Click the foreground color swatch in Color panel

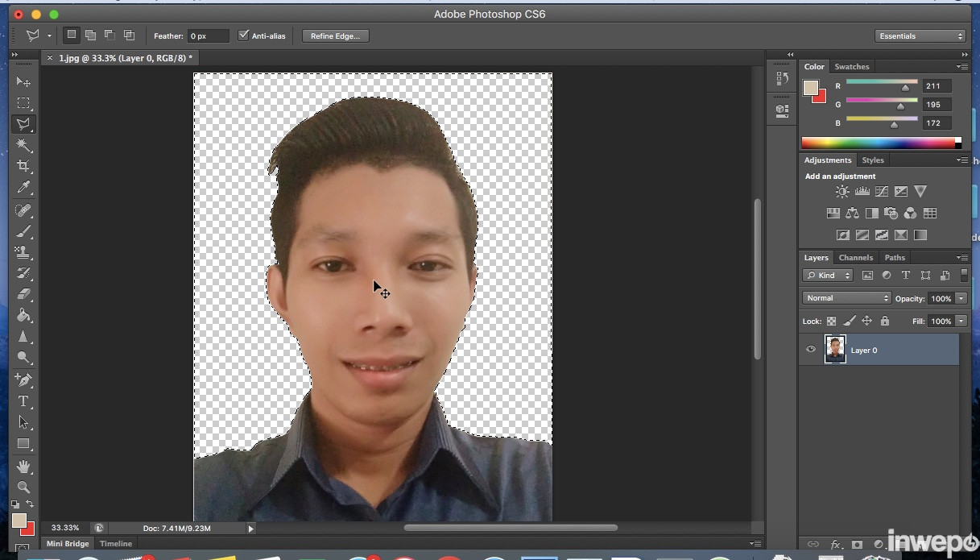coord(810,87)
